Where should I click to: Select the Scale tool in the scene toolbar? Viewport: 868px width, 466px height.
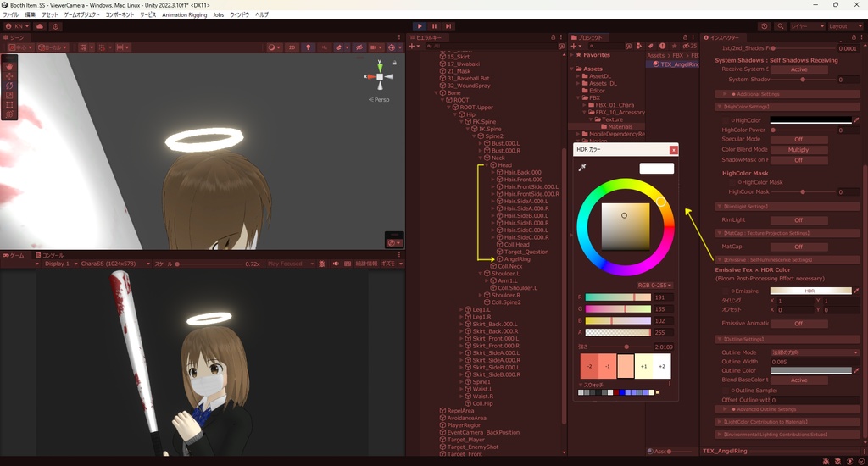pyautogui.click(x=9, y=95)
